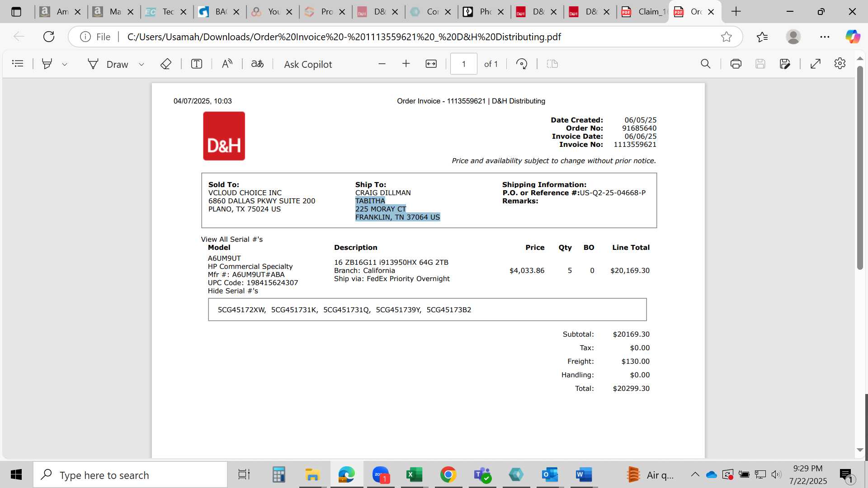
Task: Print the invoice PDF
Action: [736, 64]
